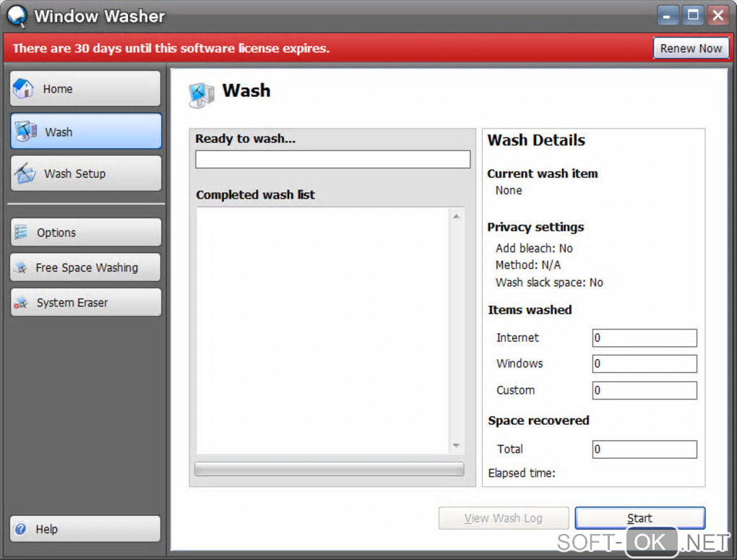Viewport: 737px width, 560px height.
Task: Click the 'Space recovered' heading
Action: pos(538,421)
